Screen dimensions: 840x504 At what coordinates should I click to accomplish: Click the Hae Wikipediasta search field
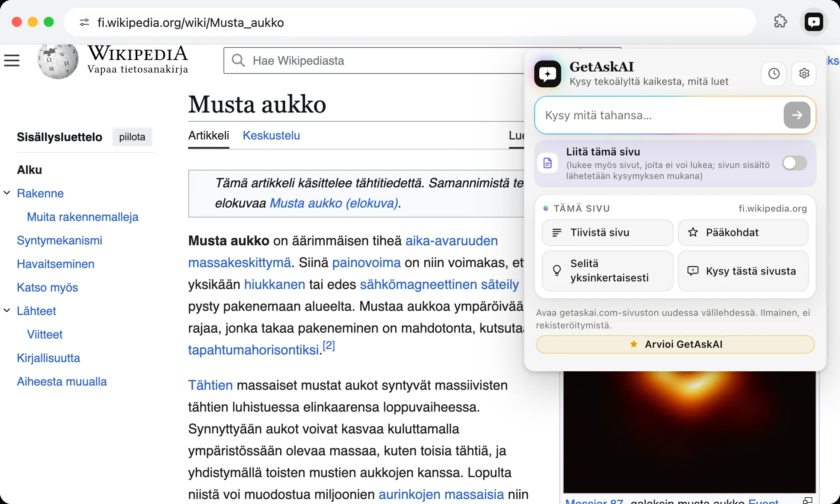(374, 60)
